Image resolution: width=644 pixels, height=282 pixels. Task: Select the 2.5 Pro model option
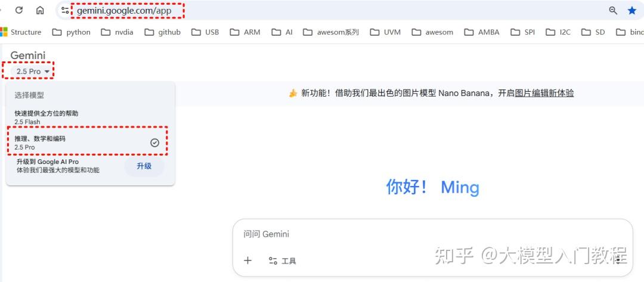(x=91, y=142)
